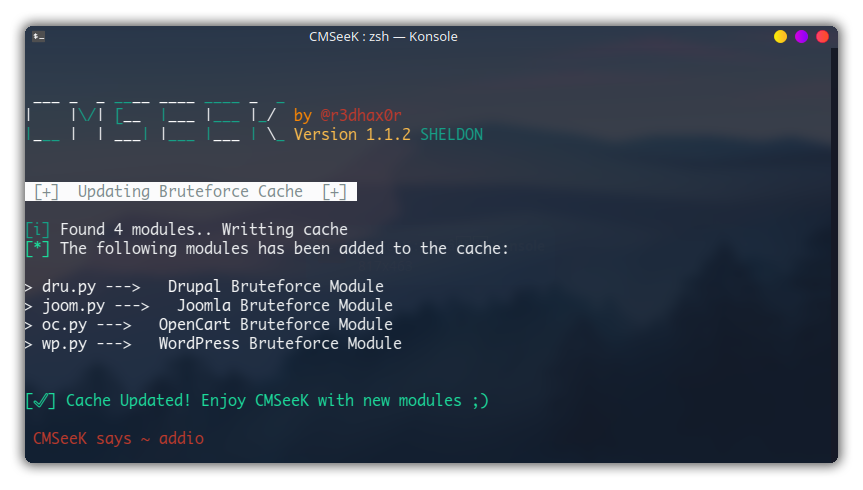Viewport: 863px width, 490px height.
Task: Click the 'wp.py' module filename
Action: point(64,344)
